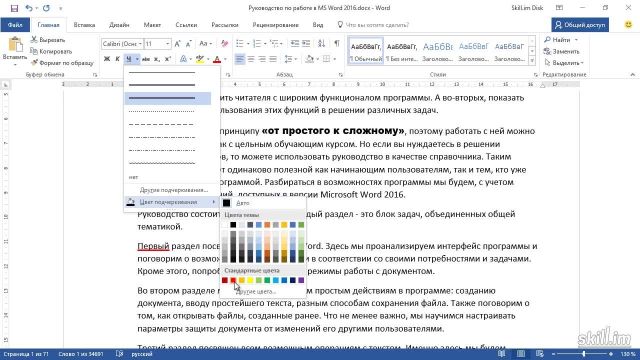640x360 pixels.
Task: Open Replace (Заменить) tool
Action: tap(561, 51)
